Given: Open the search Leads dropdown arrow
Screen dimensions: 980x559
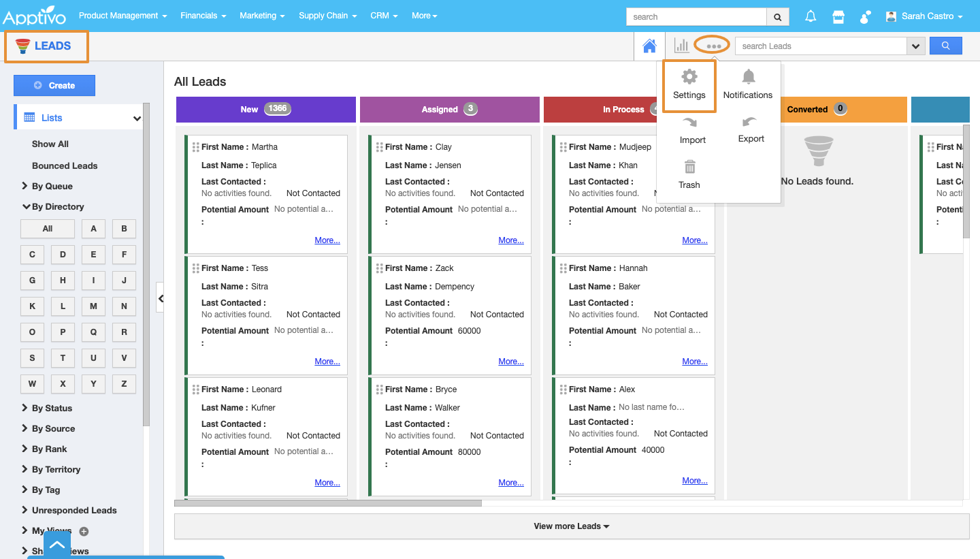Looking at the screenshot, I should point(915,46).
